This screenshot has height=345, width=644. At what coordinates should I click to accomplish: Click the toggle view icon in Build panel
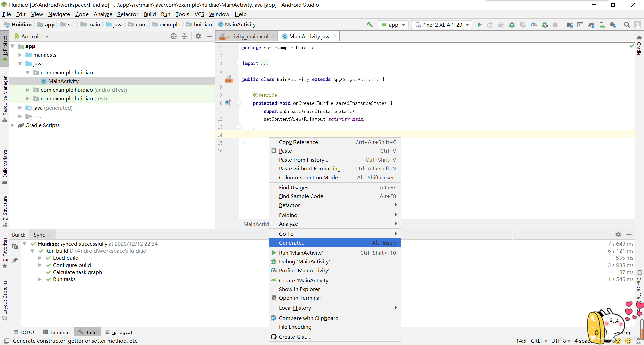pyautogui.click(x=15, y=247)
